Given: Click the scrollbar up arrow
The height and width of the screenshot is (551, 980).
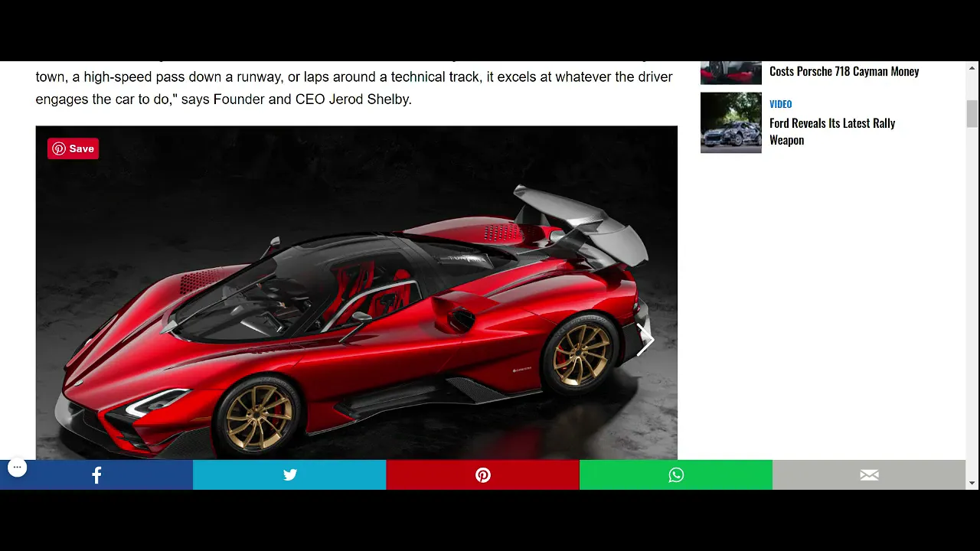Looking at the screenshot, I should pyautogui.click(x=972, y=67).
